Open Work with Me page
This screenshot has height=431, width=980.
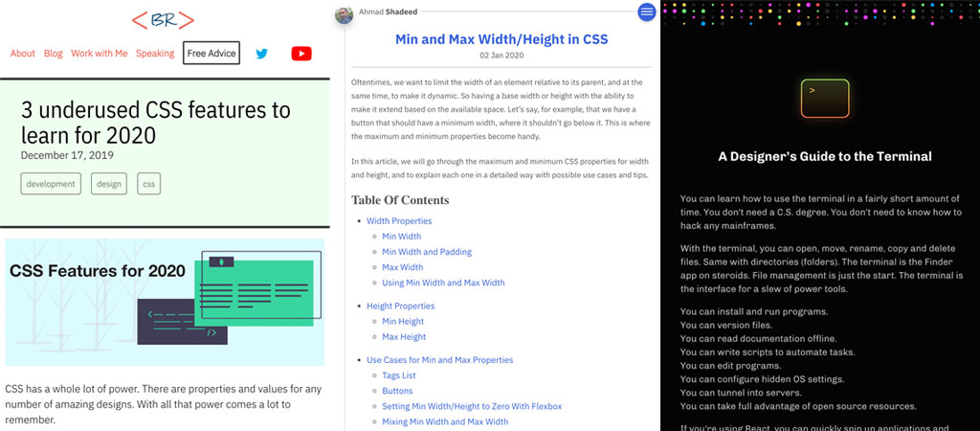99,54
